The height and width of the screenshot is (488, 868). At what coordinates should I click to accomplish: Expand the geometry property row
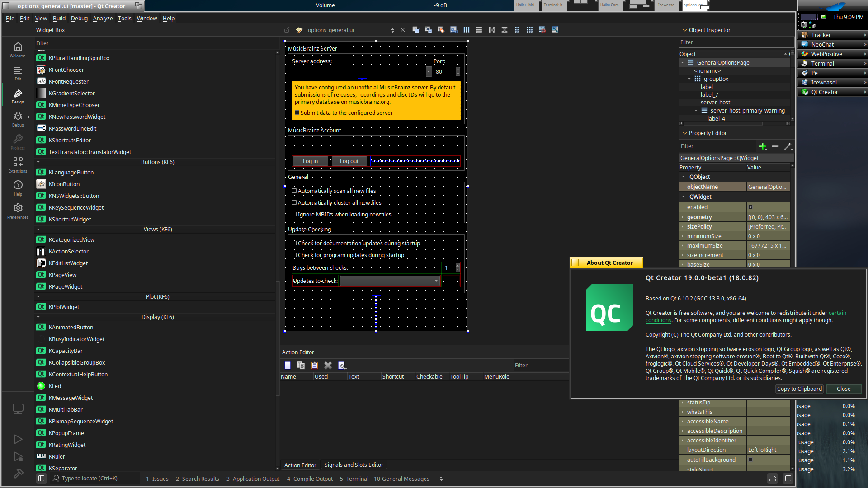(683, 217)
